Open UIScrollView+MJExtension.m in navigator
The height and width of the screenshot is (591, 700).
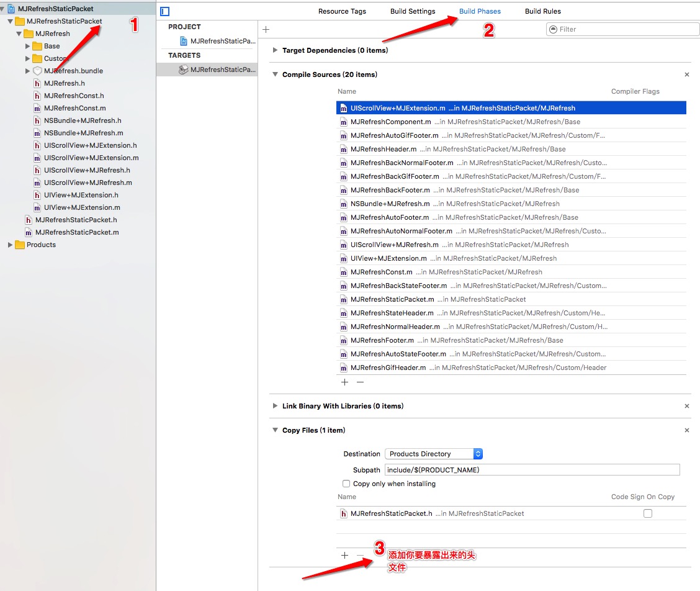point(91,158)
